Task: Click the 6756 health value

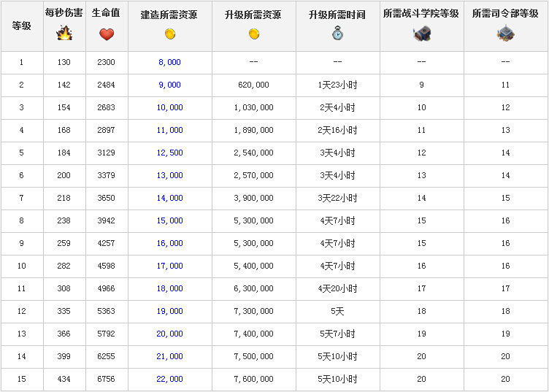Action: 106,379
